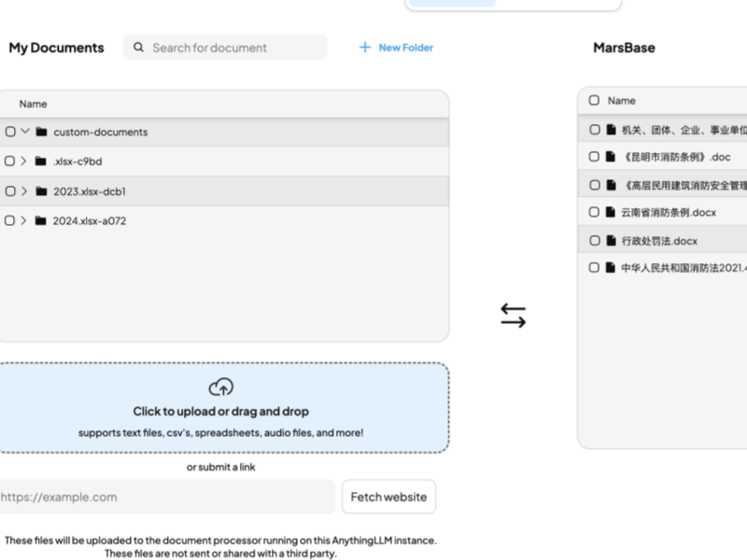
Task: Expand the 2024.xlsx-a072 folder
Action: (x=24, y=221)
